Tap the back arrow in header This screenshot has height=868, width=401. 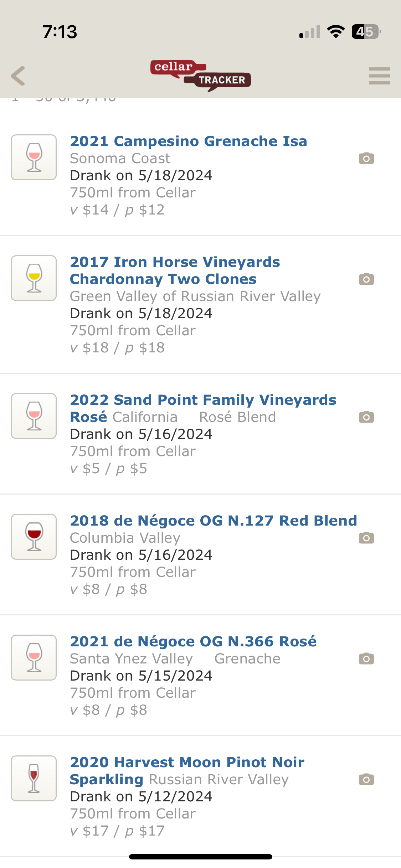coord(18,76)
